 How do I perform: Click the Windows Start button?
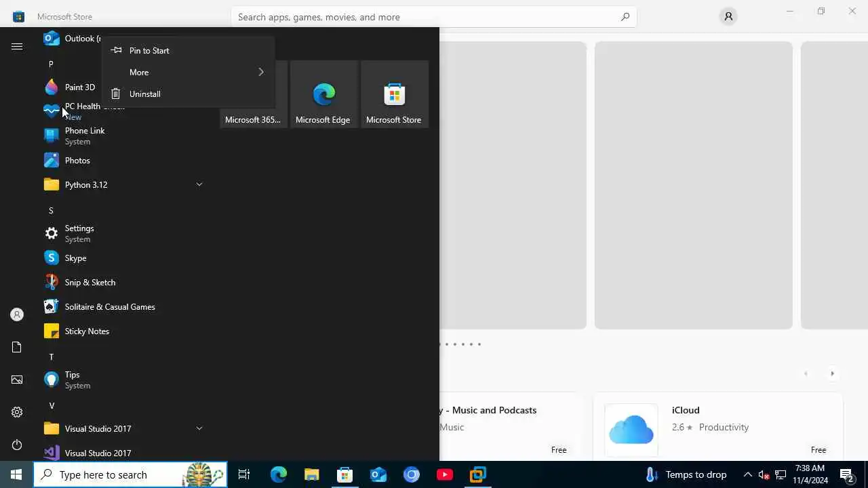point(16,474)
